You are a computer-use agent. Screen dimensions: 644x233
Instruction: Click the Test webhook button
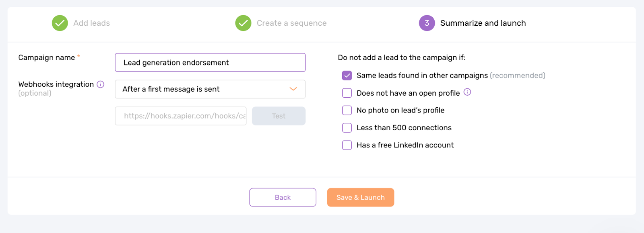tap(278, 116)
